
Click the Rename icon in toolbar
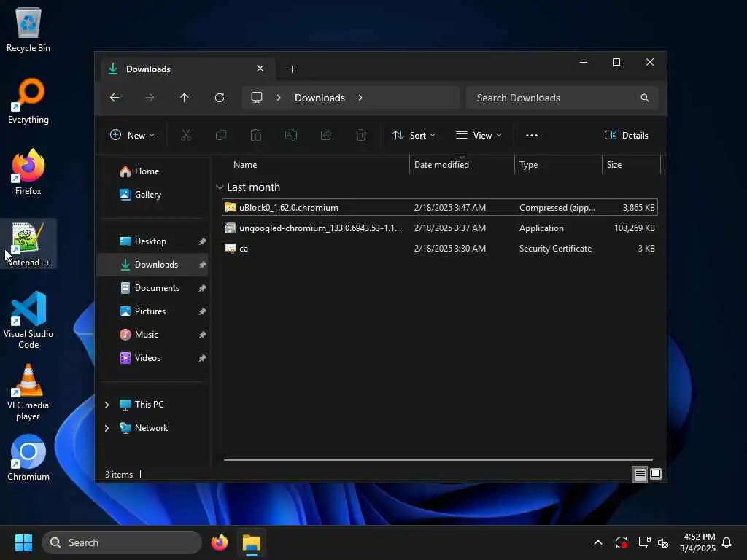click(x=290, y=135)
